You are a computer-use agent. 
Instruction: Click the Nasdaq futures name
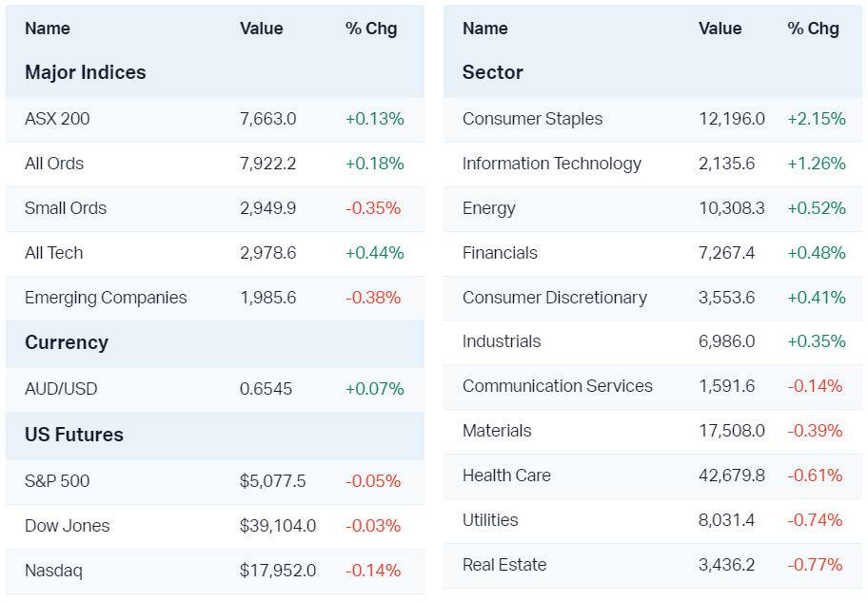point(53,571)
